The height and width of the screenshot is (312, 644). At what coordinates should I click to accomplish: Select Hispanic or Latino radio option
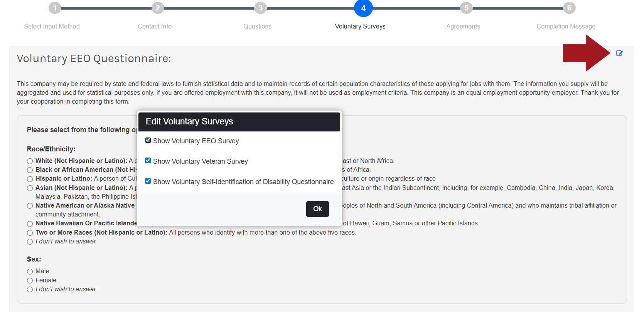(30, 179)
